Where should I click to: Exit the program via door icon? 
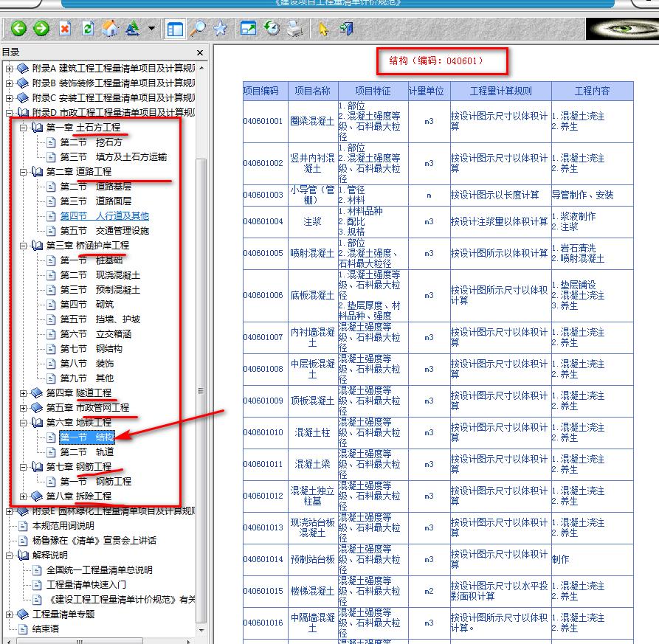pos(346,29)
